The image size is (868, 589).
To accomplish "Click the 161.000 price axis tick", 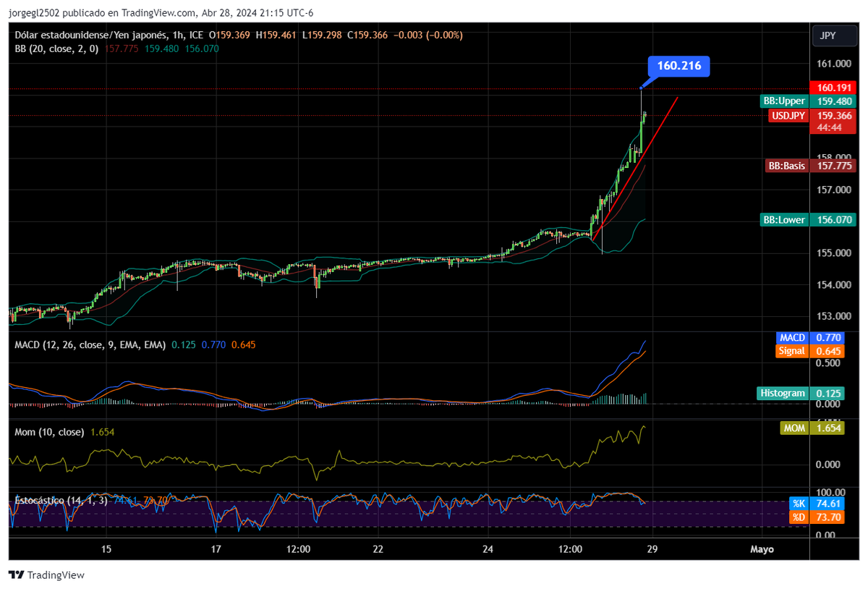I will (x=834, y=64).
